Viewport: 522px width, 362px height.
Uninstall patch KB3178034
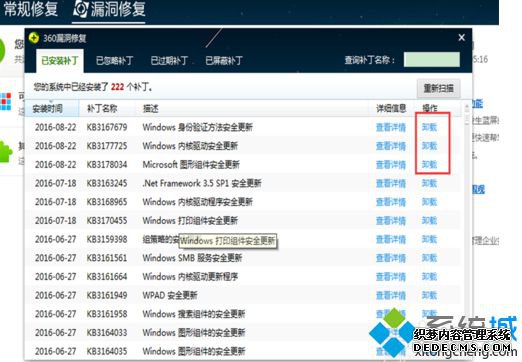point(429,165)
